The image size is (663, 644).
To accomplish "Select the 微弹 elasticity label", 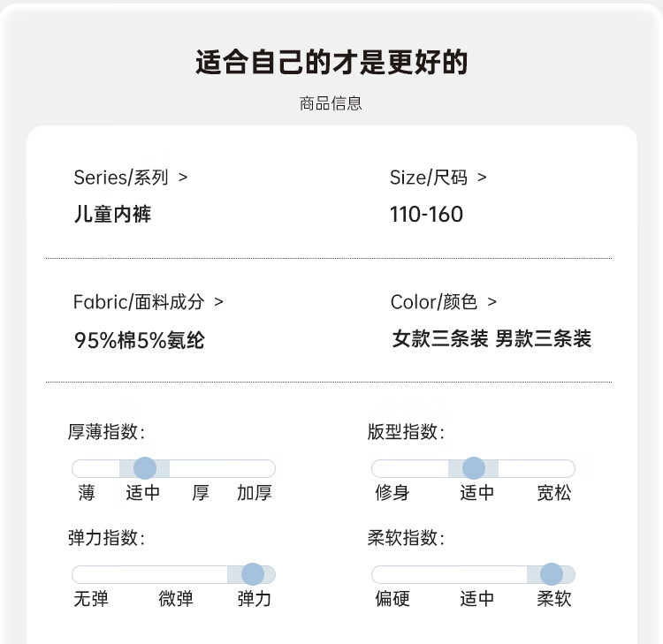I will (x=176, y=599).
